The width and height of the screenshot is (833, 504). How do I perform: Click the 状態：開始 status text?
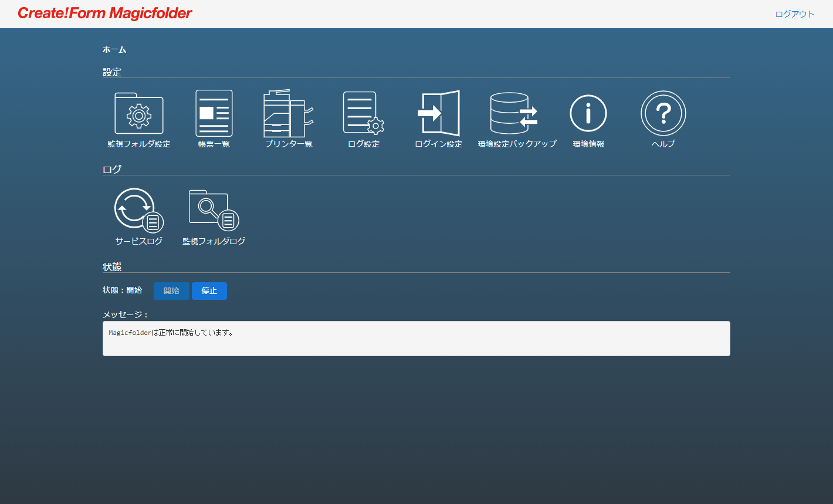pos(122,290)
